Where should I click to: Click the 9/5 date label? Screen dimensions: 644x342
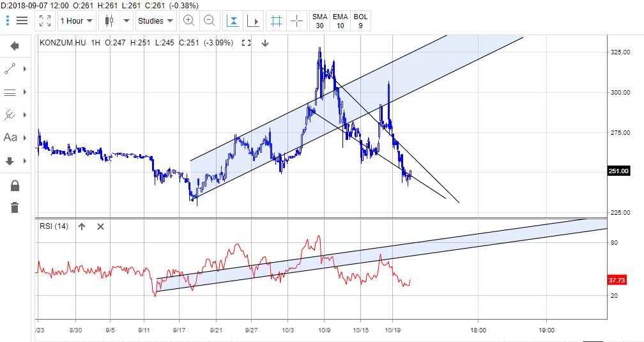[x=110, y=330]
